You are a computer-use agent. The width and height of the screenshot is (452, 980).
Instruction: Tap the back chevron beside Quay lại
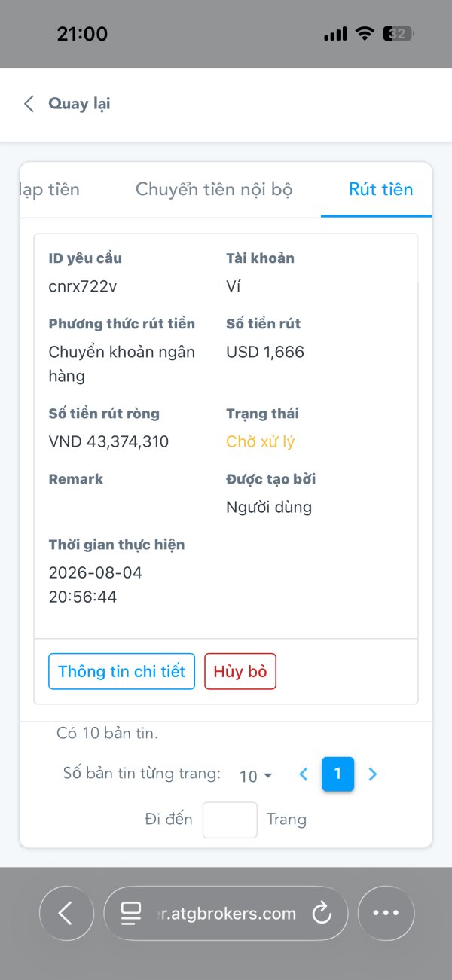click(x=29, y=104)
